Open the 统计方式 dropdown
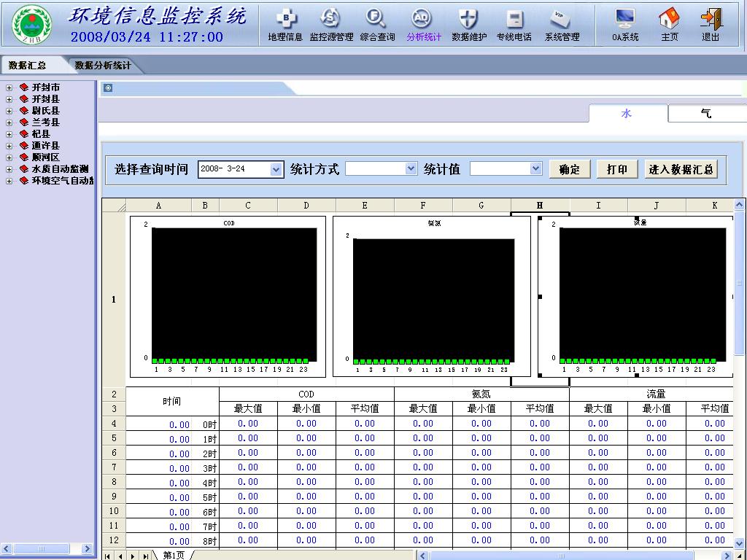This screenshot has width=747, height=560. tap(410, 169)
